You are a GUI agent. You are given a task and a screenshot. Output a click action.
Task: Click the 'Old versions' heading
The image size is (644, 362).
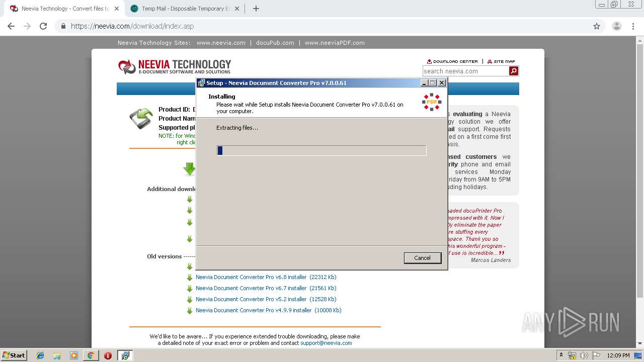[165, 256]
